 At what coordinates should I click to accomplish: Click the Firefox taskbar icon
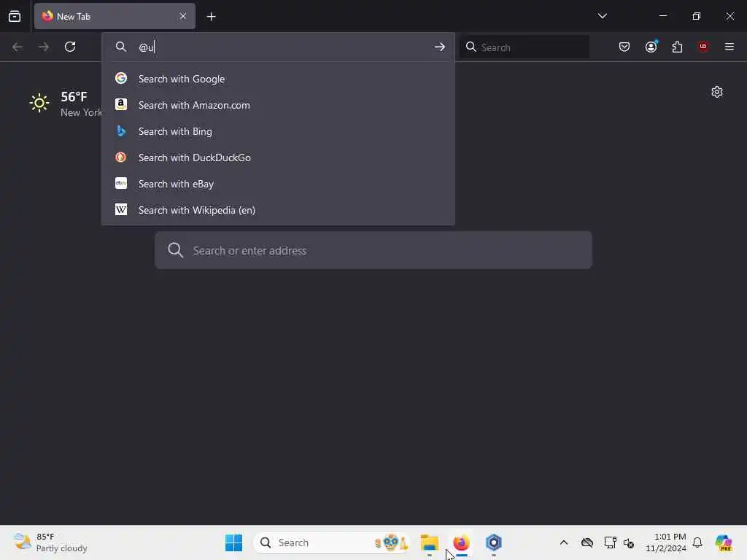pyautogui.click(x=461, y=542)
